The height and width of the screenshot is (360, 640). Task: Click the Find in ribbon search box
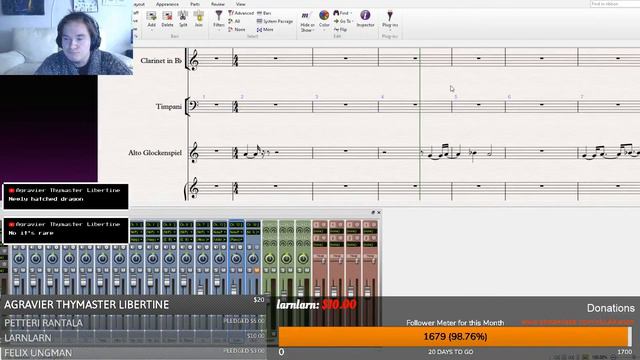615,4
